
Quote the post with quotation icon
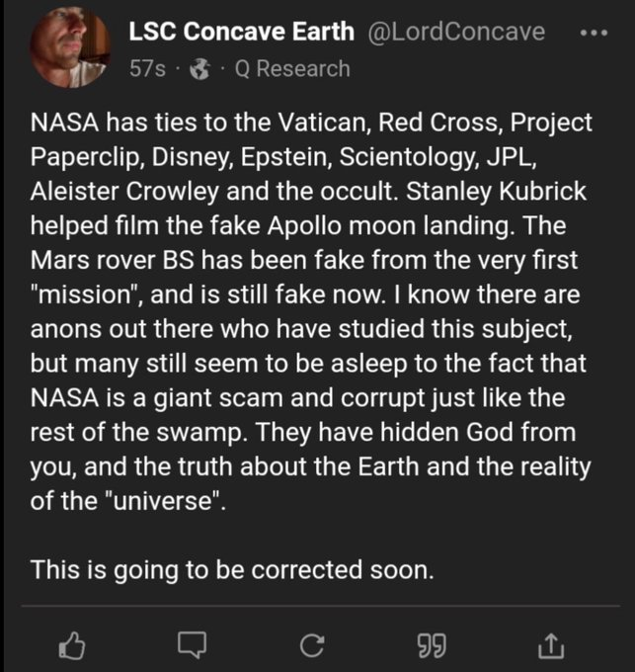click(428, 646)
